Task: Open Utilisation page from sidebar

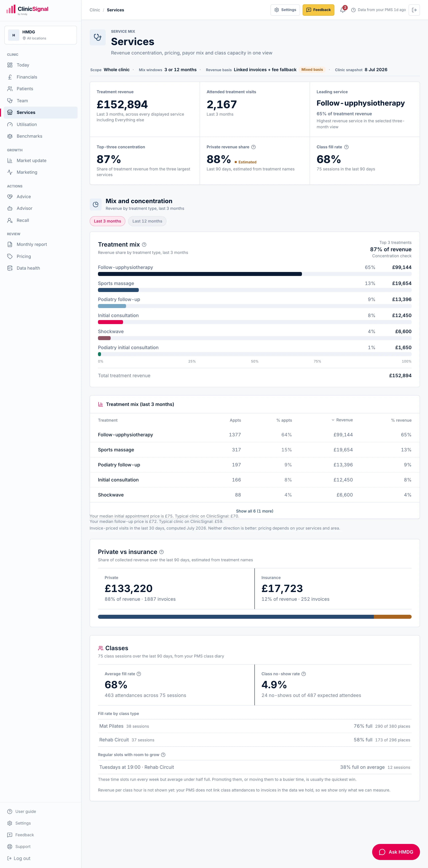Action: [40, 124]
